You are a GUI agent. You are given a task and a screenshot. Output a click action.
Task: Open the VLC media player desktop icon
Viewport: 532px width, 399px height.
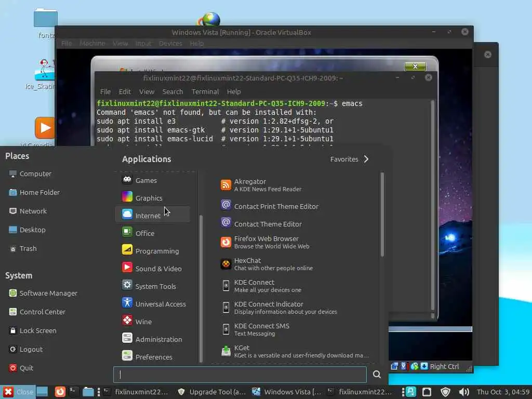click(45, 128)
